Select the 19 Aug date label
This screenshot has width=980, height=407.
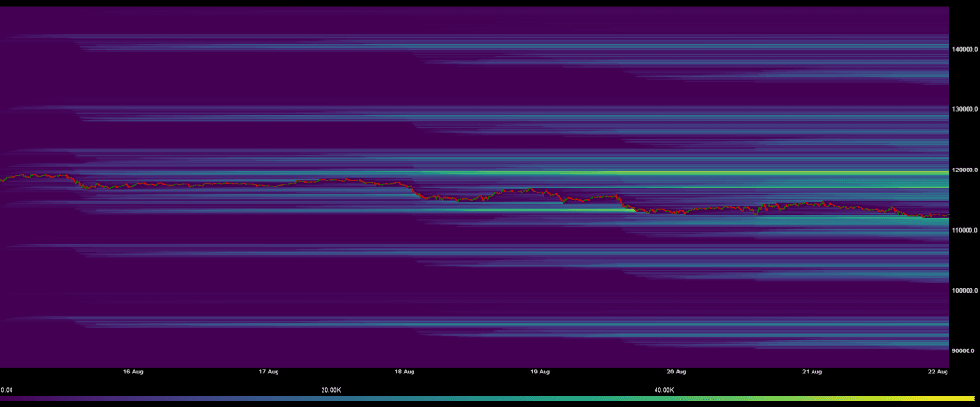tap(540, 372)
